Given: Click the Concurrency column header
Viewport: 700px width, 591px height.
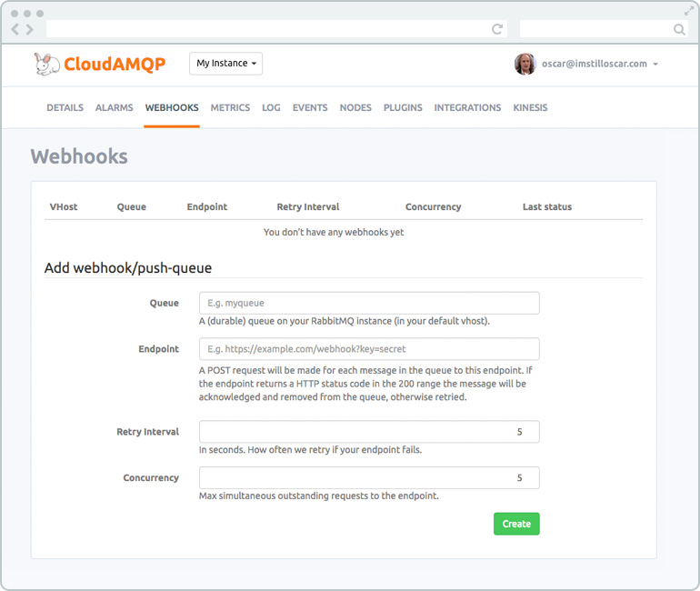Looking at the screenshot, I should [x=433, y=206].
